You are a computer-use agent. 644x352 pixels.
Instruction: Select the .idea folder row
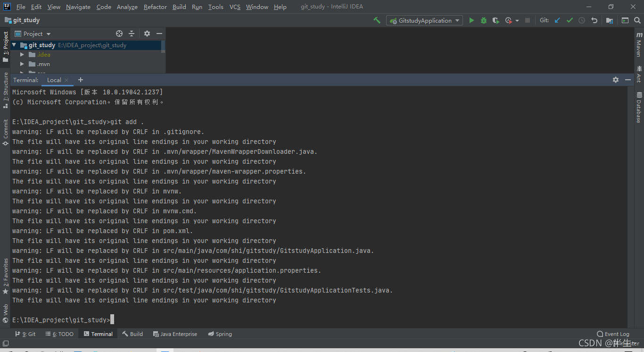pyautogui.click(x=86, y=55)
